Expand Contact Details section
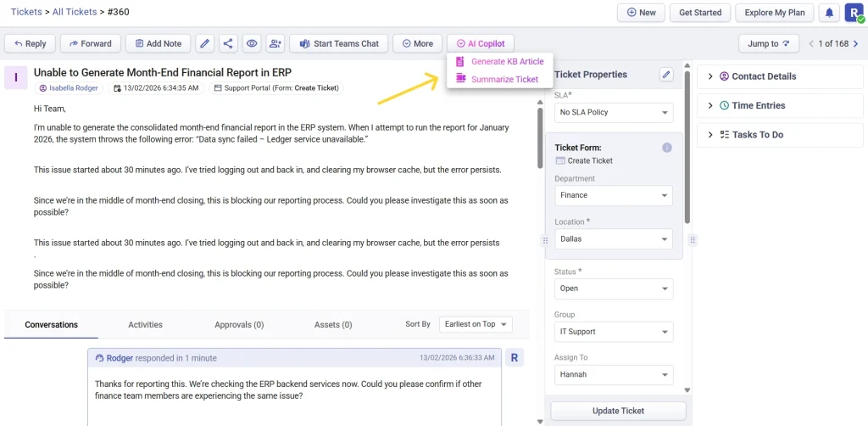The height and width of the screenshot is (426, 868). [x=780, y=76]
